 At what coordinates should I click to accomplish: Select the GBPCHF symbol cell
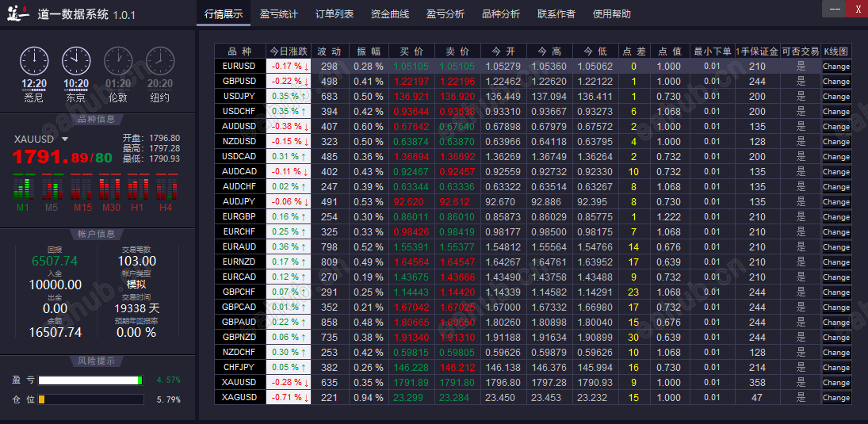239,292
